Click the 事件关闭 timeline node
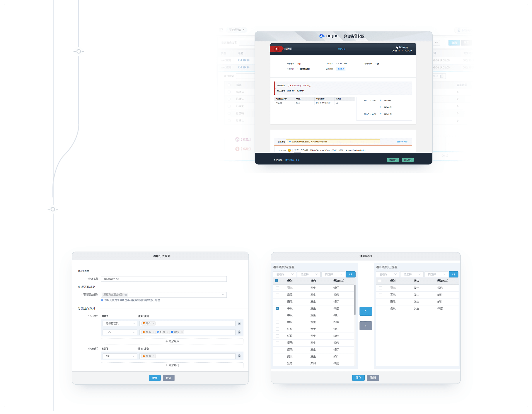This screenshot has height=414, width=532. click(x=381, y=114)
